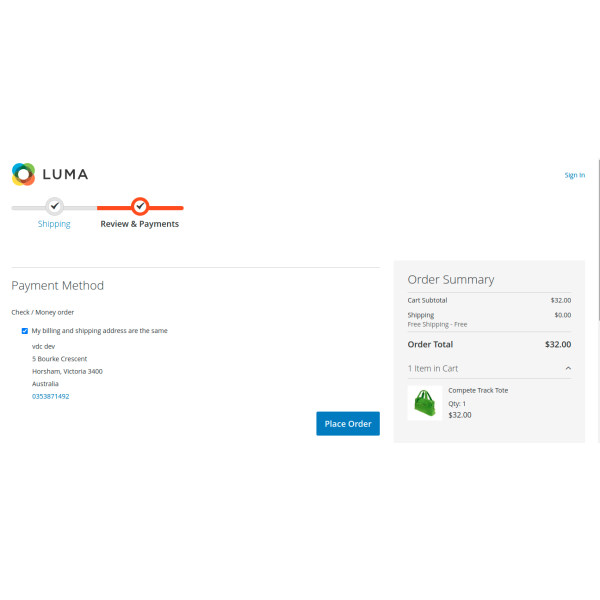This screenshot has height=600, width=600.
Task: Click the Order Total amount $32.00
Action: point(557,344)
